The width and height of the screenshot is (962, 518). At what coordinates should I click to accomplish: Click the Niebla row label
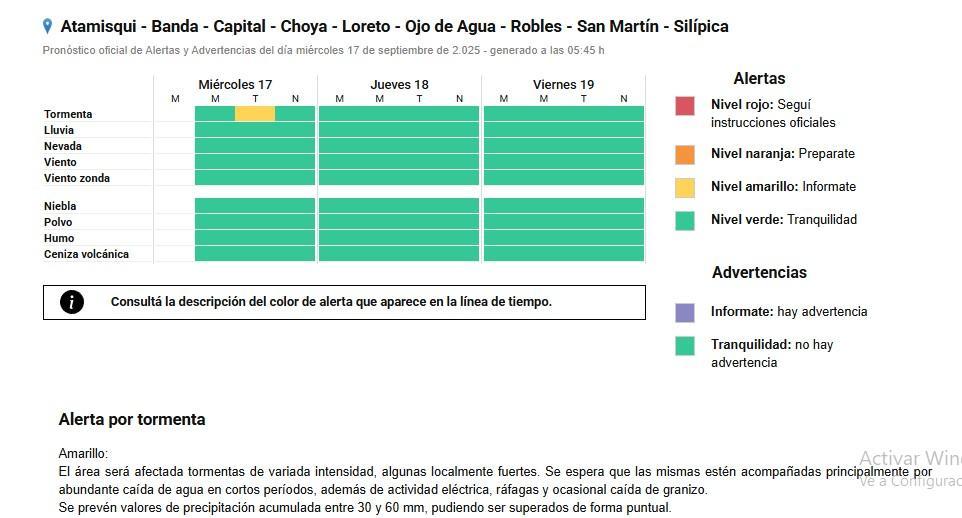click(x=60, y=206)
